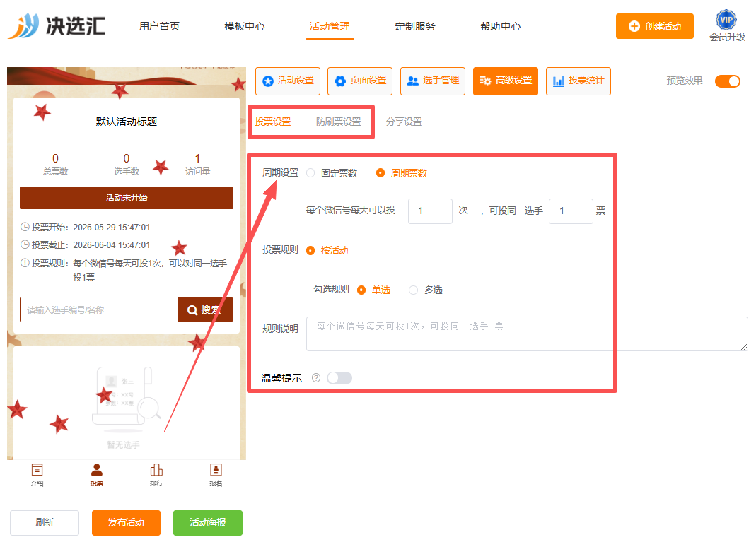The width and height of the screenshot is (756, 554).
Task: Select the 投票 person icon in preview footer
Action: pos(96,475)
